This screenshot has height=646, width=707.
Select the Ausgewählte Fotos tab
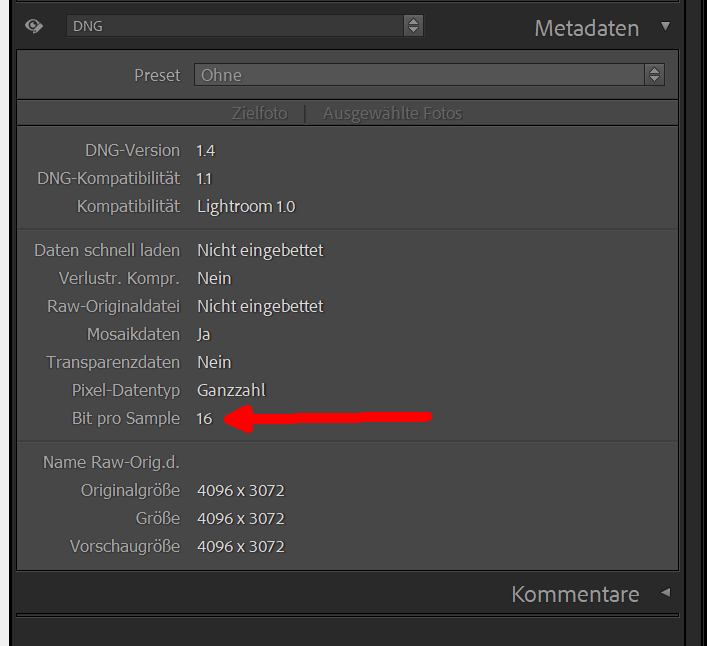click(392, 113)
